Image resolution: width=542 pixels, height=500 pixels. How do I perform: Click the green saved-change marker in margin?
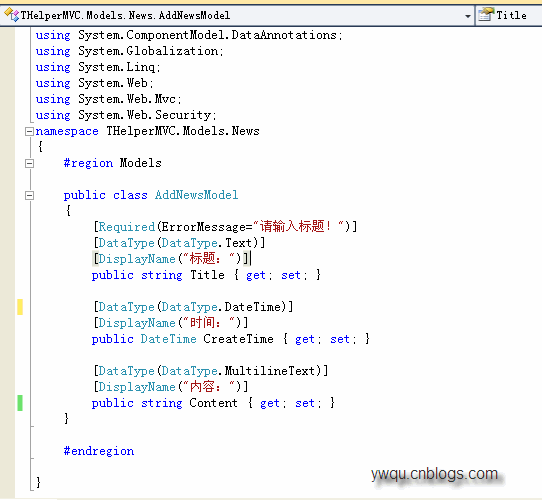tap(20, 403)
